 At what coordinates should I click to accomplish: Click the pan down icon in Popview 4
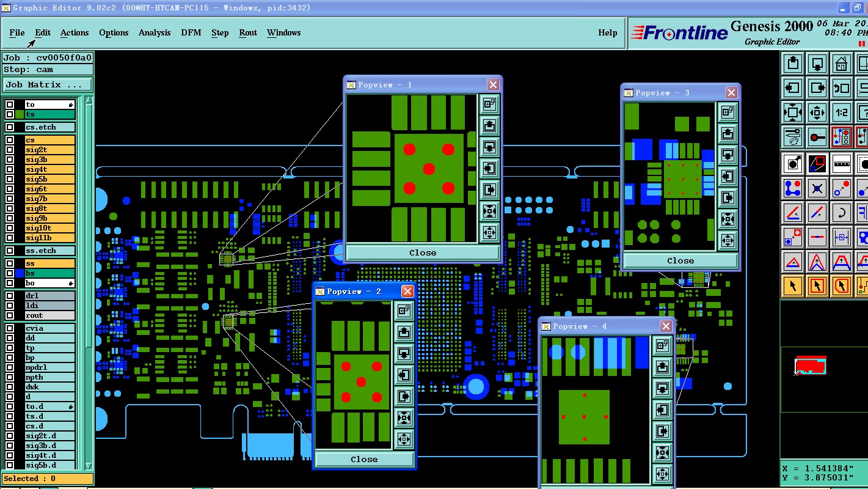pos(663,388)
